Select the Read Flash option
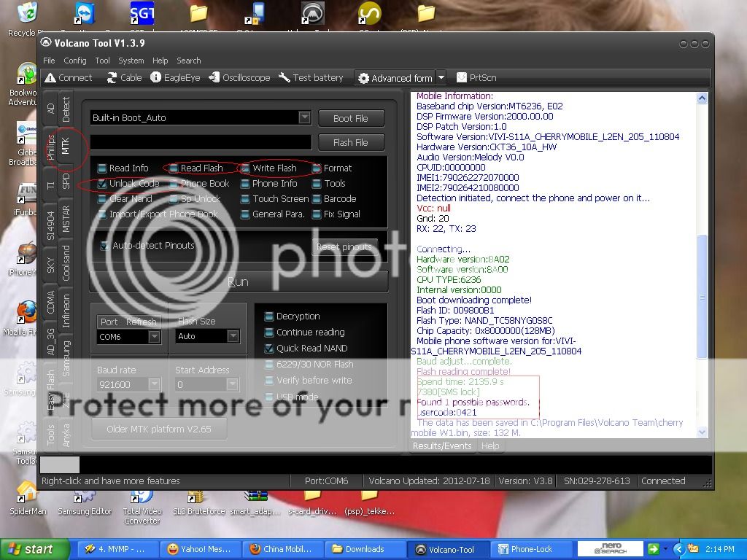The height and width of the screenshot is (560, 747). tap(174, 168)
